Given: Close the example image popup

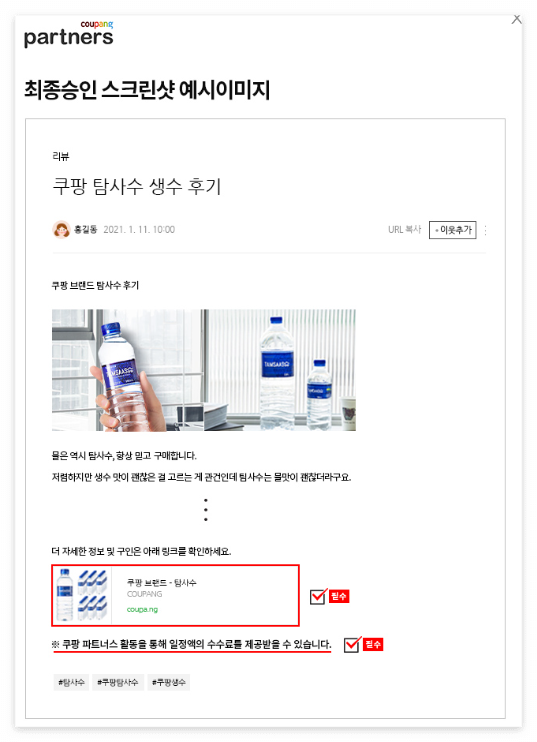Looking at the screenshot, I should click(x=517, y=19).
